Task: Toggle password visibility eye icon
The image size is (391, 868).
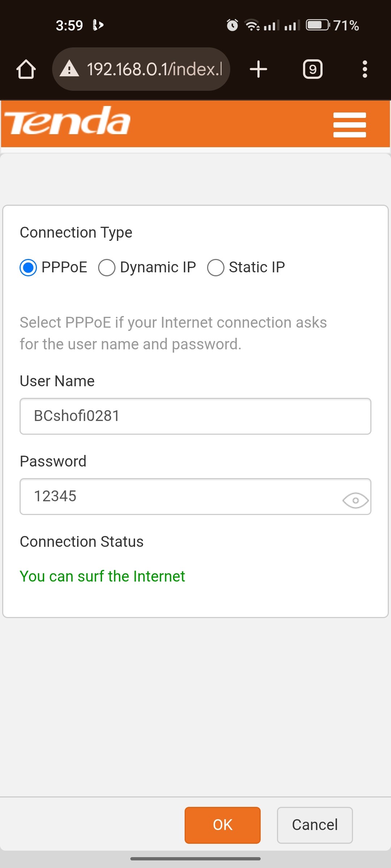Action: (356, 501)
